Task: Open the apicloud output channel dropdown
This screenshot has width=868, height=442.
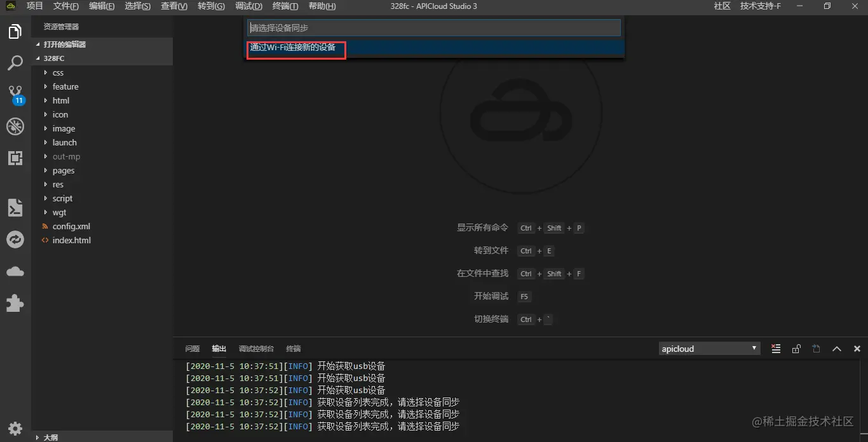Action: (709, 349)
